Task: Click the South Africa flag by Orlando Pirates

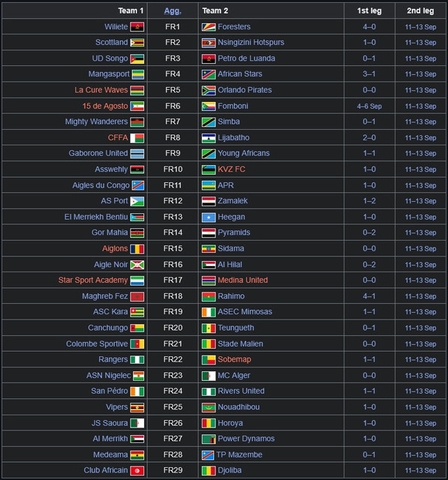Action: click(x=209, y=90)
